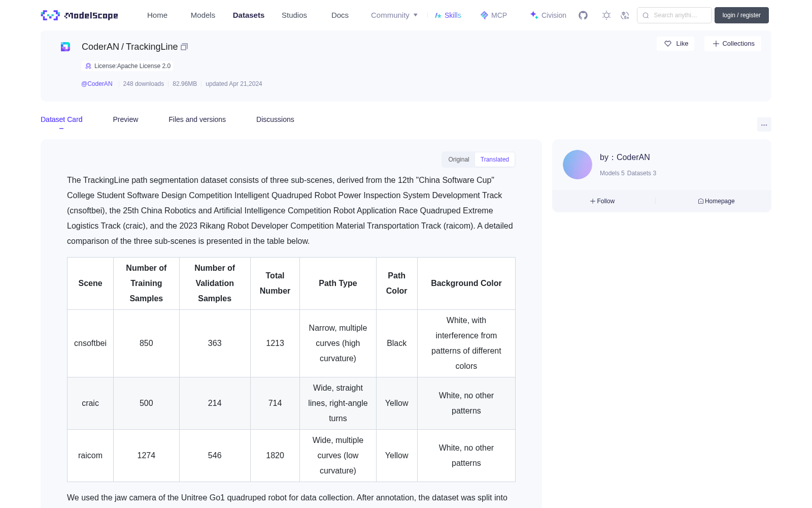Click the 'Datasets 3' count text
Screen dimensions: 812x508
pos(641,173)
